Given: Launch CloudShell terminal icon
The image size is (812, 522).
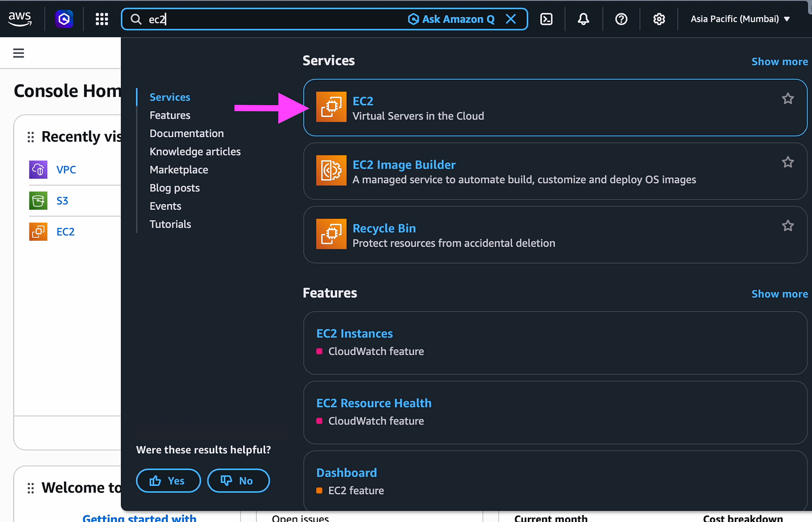Looking at the screenshot, I should coord(547,19).
